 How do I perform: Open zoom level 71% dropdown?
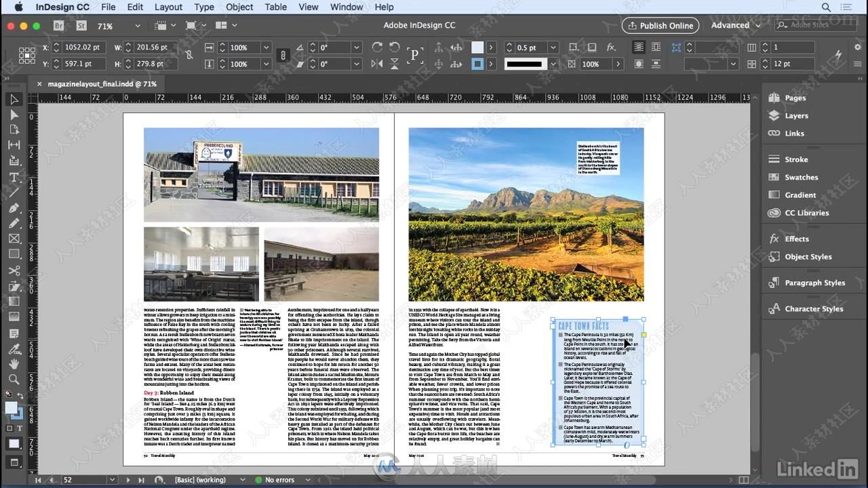point(137,26)
